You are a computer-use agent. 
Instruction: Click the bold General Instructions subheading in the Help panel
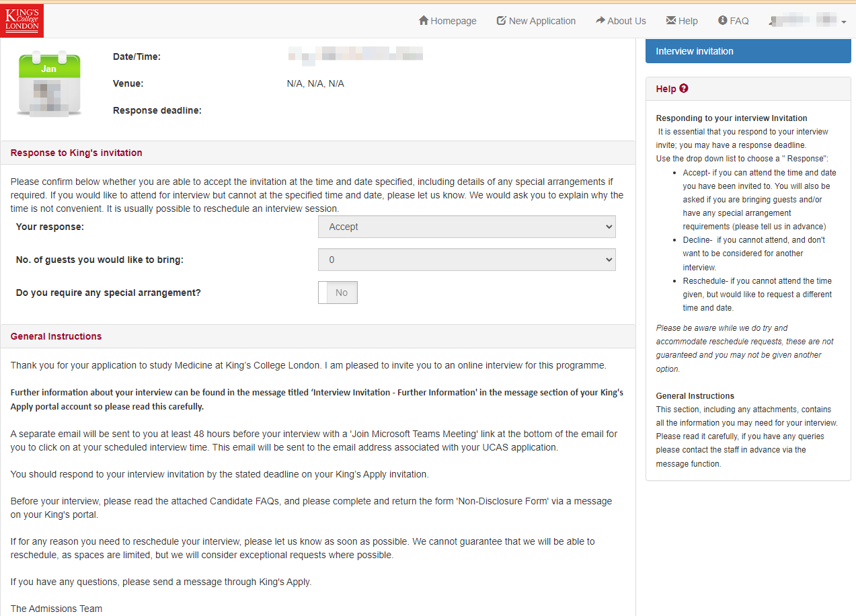tap(695, 395)
